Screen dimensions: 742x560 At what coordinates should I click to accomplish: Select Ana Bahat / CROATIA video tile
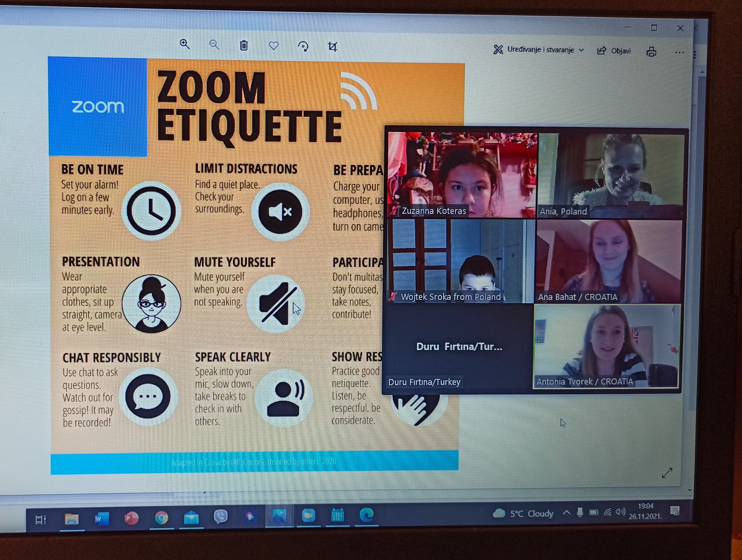608,261
